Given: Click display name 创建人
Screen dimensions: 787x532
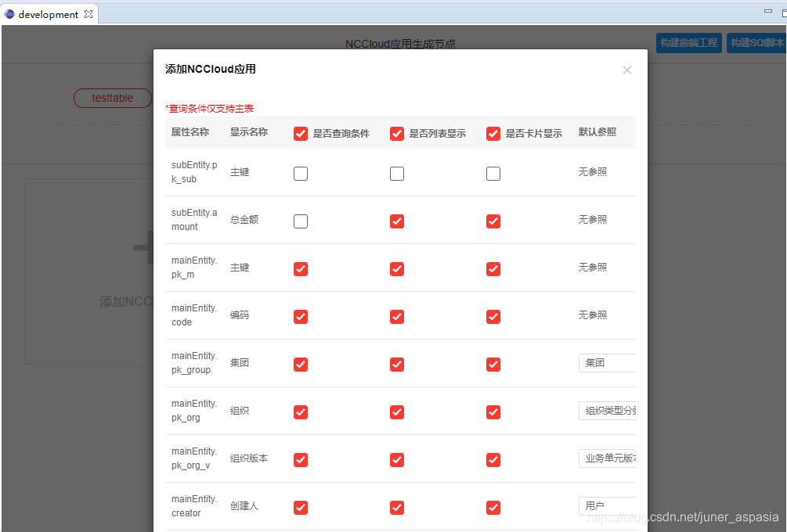Looking at the screenshot, I should tap(244, 506).
